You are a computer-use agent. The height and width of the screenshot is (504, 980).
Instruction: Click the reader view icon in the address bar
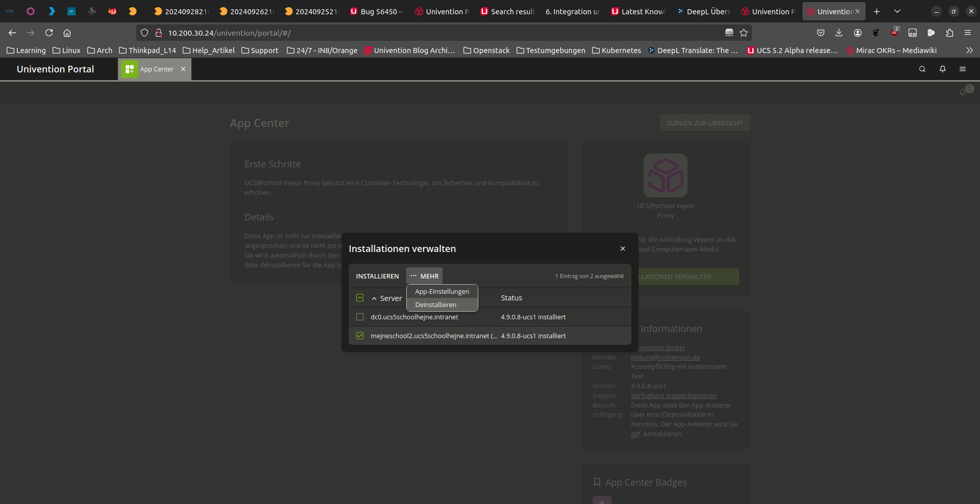pyautogui.click(x=729, y=33)
